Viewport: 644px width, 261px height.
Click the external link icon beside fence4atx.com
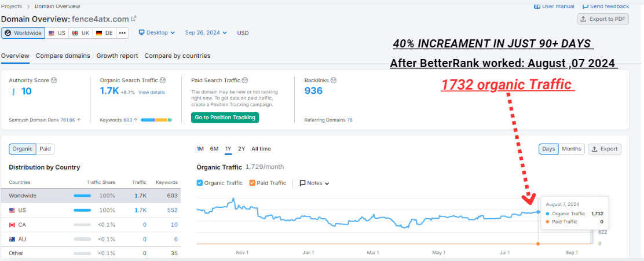(x=134, y=19)
